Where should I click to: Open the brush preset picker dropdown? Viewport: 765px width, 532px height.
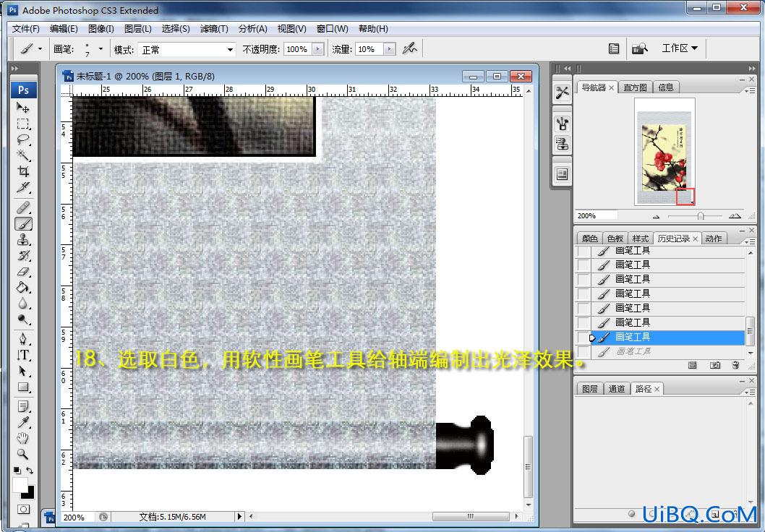[x=101, y=48]
